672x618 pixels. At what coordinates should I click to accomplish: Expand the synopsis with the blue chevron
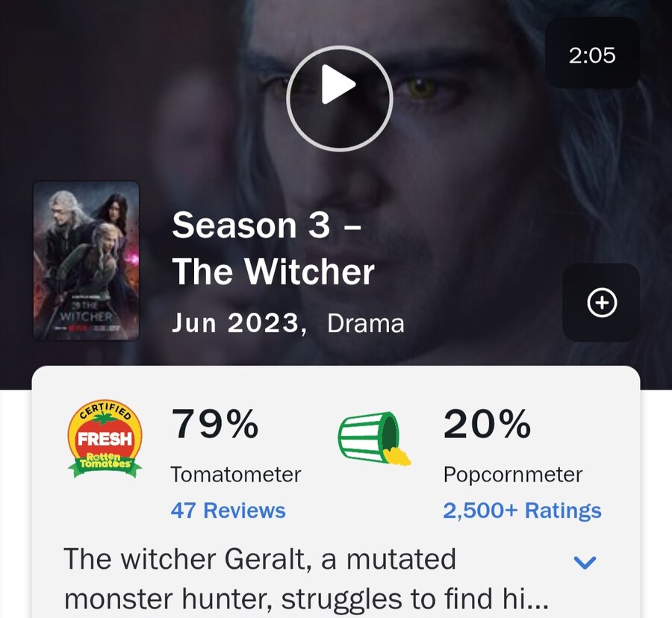[x=585, y=562]
